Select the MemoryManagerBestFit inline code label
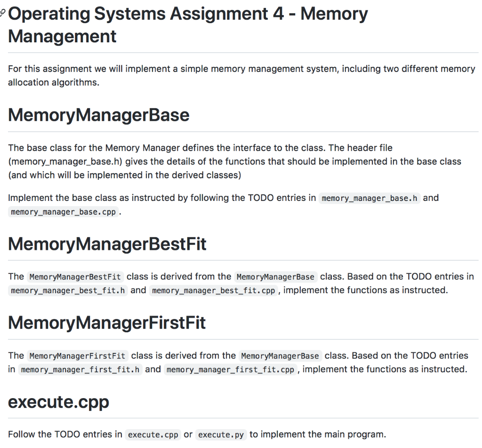Image resolution: width=482 pixels, height=448 pixels. [x=75, y=277]
